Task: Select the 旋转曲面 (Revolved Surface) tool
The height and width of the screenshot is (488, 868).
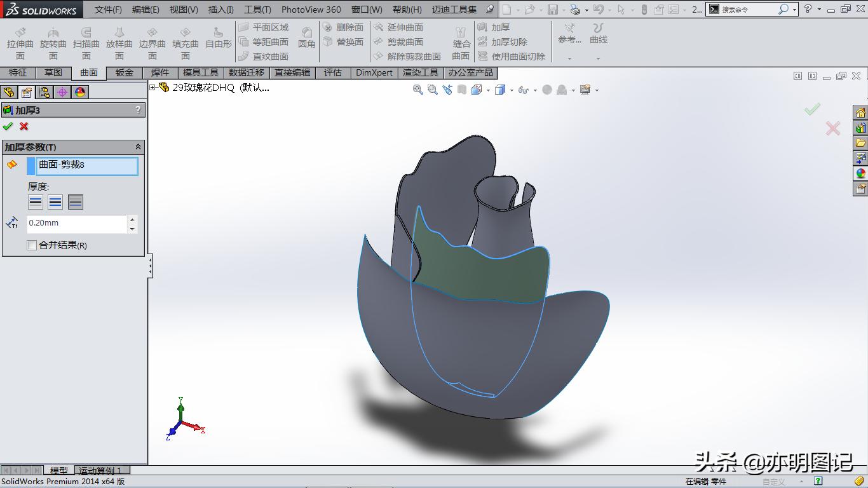Action: (x=53, y=39)
